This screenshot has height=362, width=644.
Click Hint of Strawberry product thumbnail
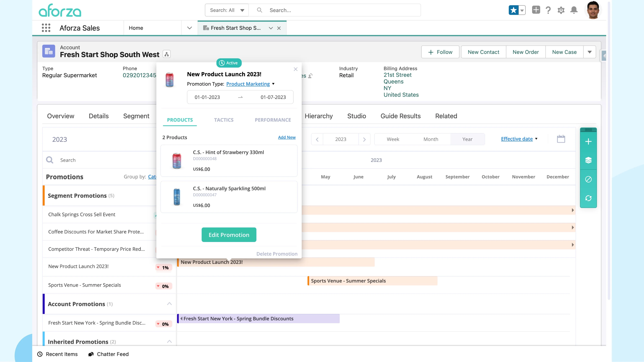point(177,161)
